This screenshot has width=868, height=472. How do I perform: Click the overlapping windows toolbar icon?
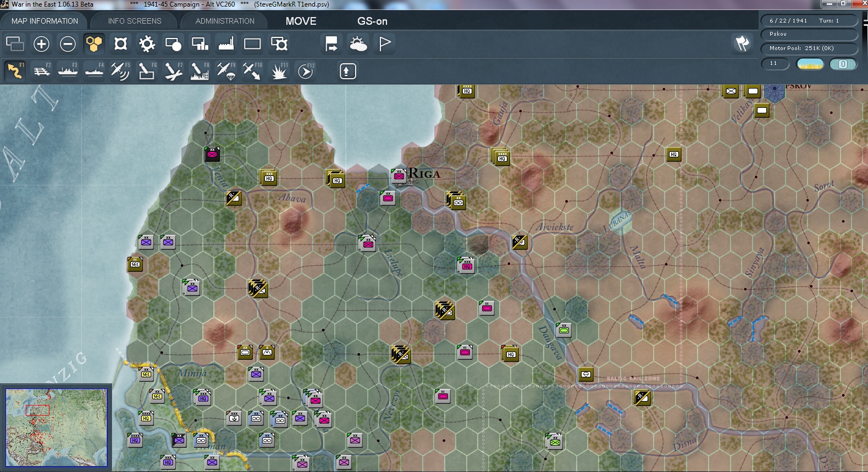15,43
